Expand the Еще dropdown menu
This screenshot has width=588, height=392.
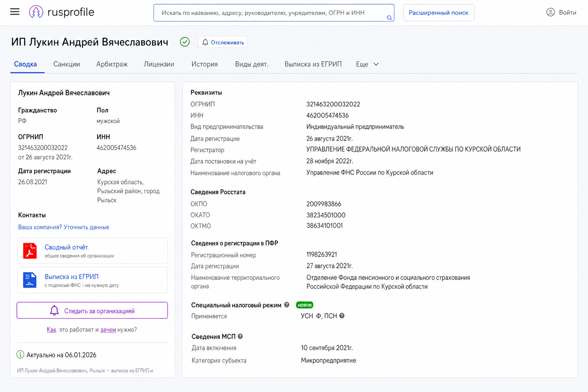click(367, 64)
